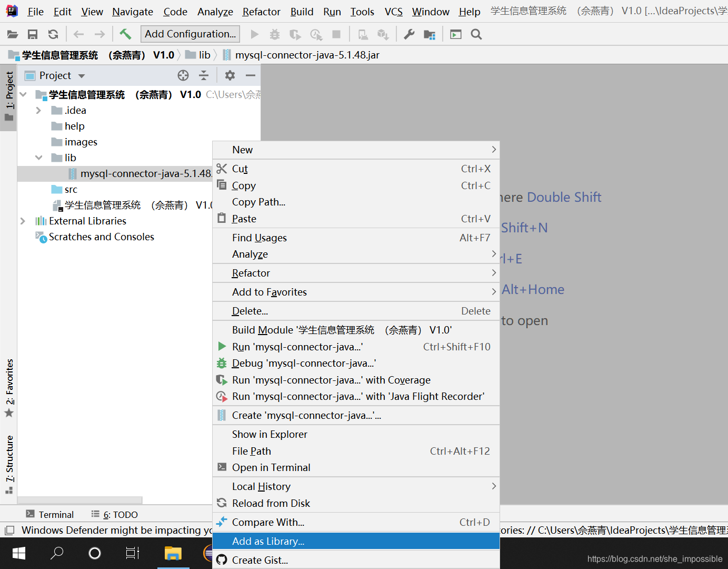Choose Cut from the context menu
The width and height of the screenshot is (728, 569).
(x=356, y=169)
